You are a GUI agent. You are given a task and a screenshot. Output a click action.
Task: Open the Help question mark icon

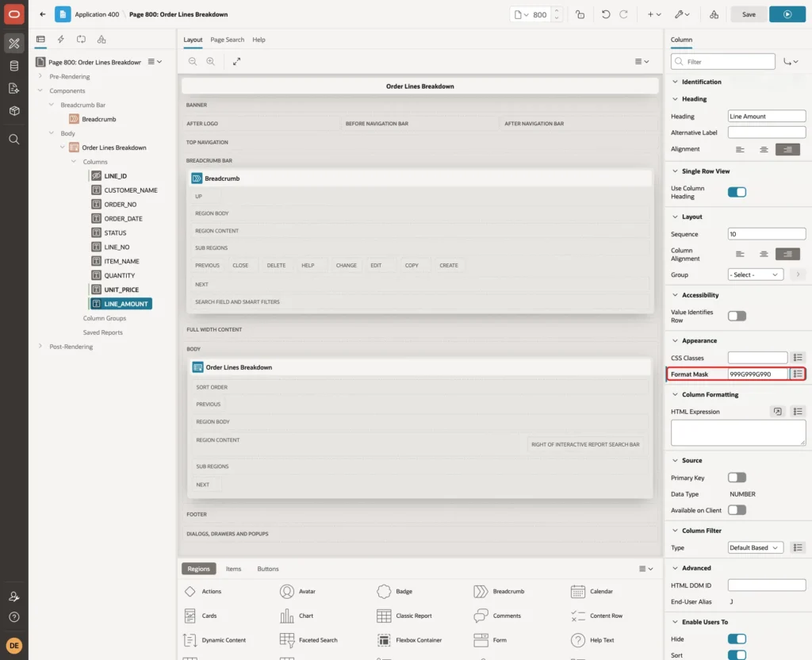pos(14,617)
